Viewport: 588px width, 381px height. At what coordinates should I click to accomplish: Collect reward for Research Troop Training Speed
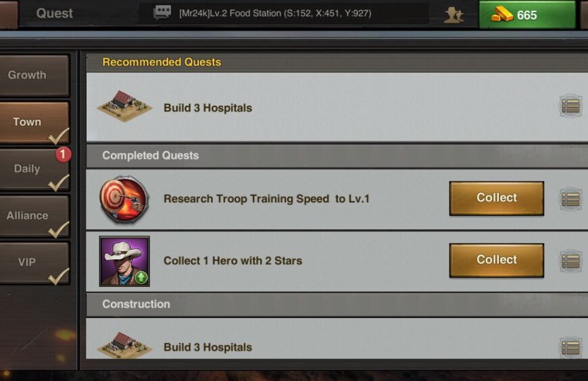[x=497, y=198]
